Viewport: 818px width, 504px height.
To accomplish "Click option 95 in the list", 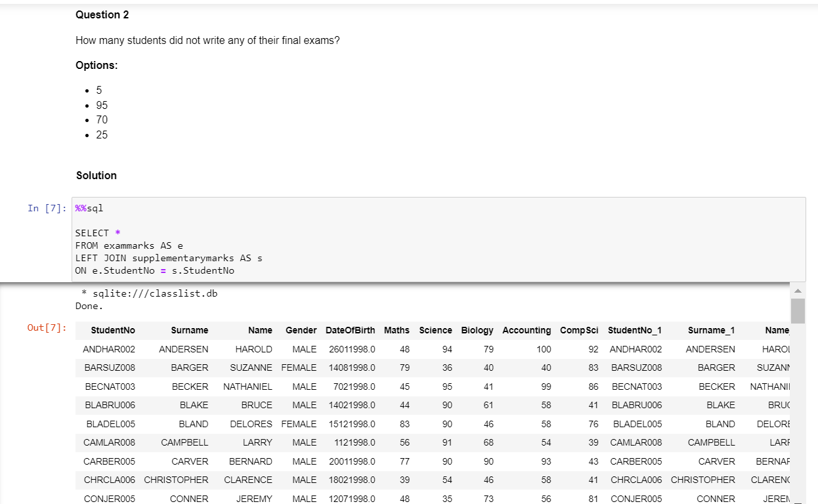I will pyautogui.click(x=102, y=106).
